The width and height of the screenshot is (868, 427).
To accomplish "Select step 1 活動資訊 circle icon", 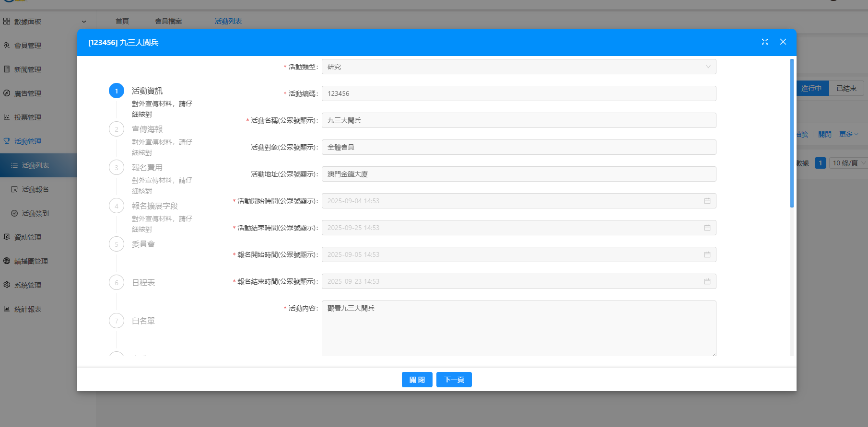I will click(x=117, y=91).
